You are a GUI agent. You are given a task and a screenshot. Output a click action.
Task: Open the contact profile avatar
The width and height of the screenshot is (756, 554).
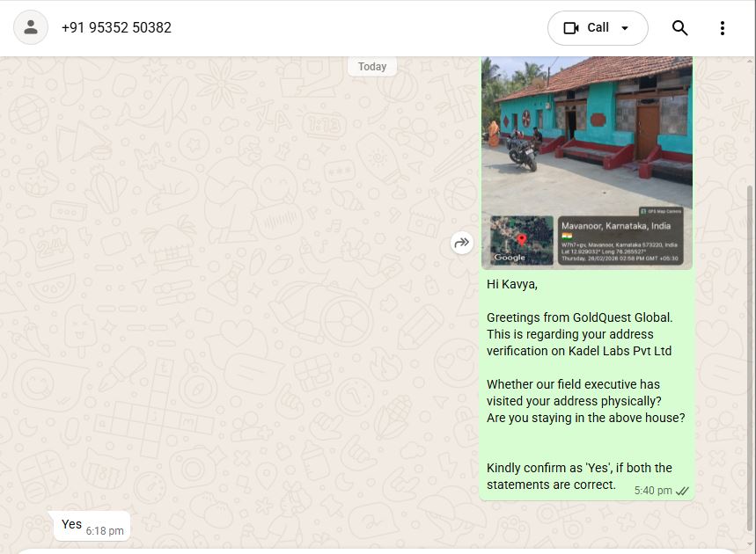[x=31, y=27]
